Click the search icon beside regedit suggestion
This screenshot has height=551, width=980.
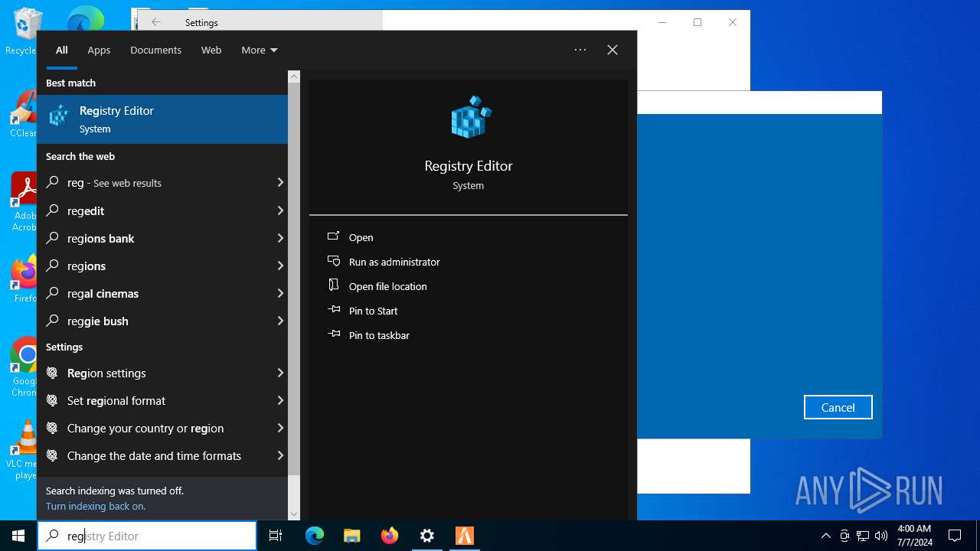[52, 210]
